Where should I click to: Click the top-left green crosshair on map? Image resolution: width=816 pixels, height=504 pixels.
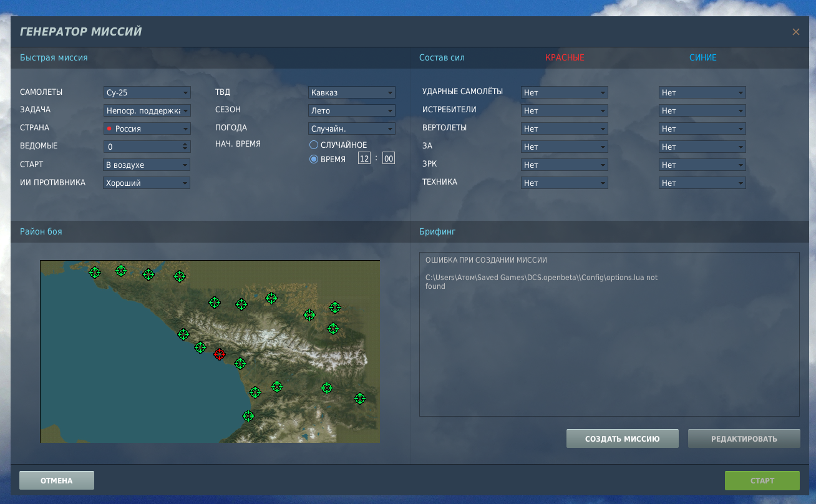click(x=95, y=272)
